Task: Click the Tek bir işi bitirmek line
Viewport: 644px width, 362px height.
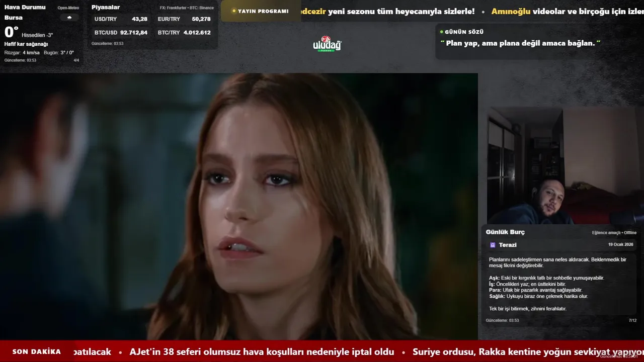Action: [x=527, y=309]
